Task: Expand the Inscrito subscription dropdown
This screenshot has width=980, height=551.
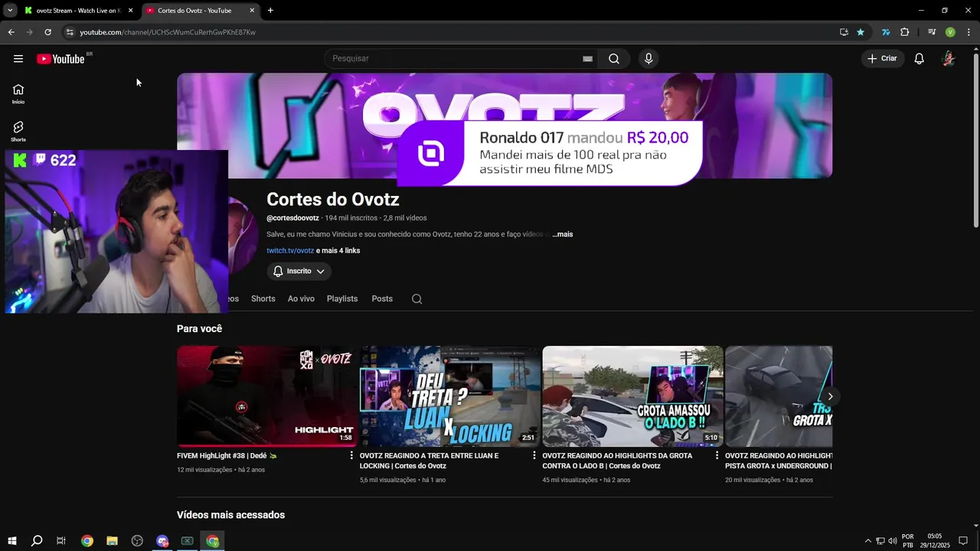Action: point(299,271)
